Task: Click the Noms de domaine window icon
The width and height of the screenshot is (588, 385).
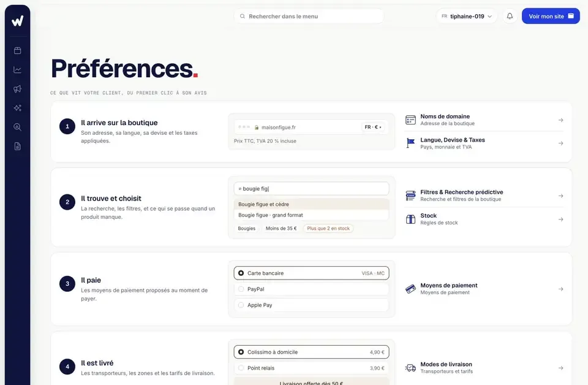Action: 410,120
